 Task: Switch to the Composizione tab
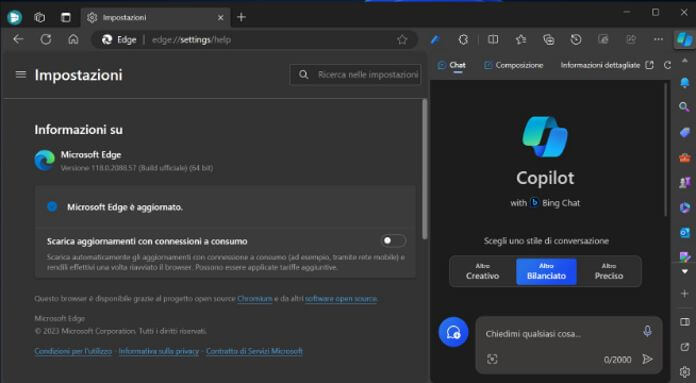pyautogui.click(x=514, y=65)
